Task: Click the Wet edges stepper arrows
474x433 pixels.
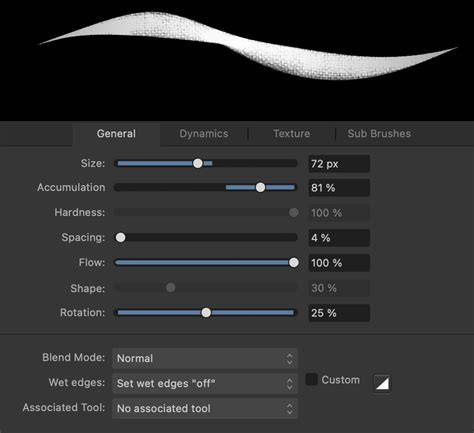Action: tap(290, 384)
